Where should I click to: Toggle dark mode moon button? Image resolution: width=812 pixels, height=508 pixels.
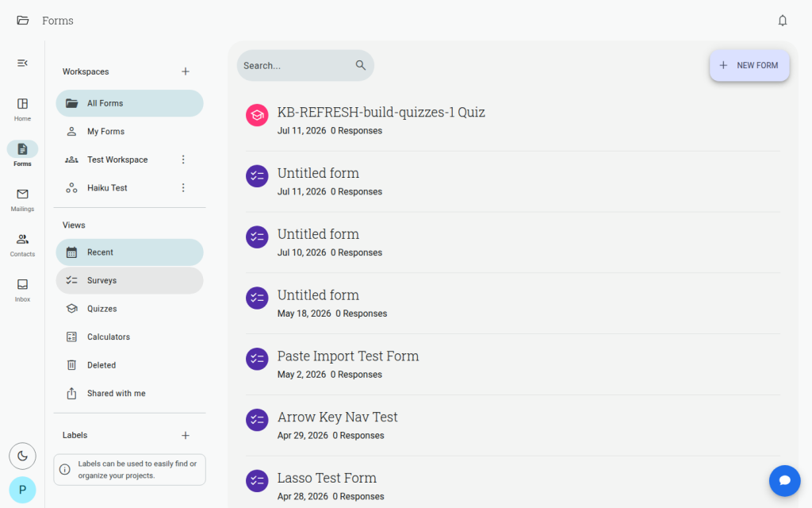(22, 456)
